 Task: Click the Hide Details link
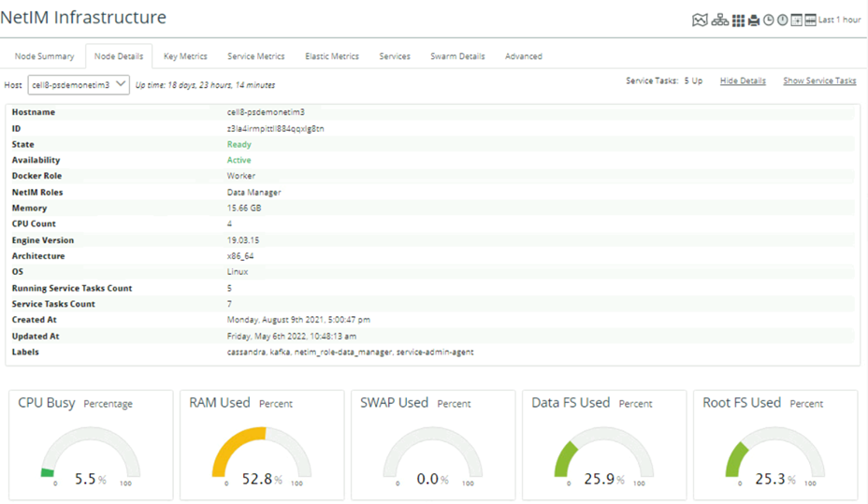click(743, 80)
